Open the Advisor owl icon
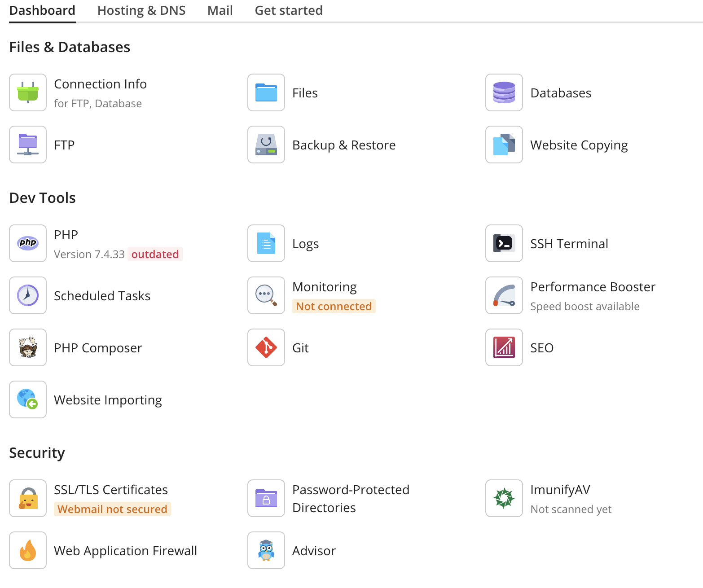The width and height of the screenshot is (703, 588). click(x=266, y=550)
